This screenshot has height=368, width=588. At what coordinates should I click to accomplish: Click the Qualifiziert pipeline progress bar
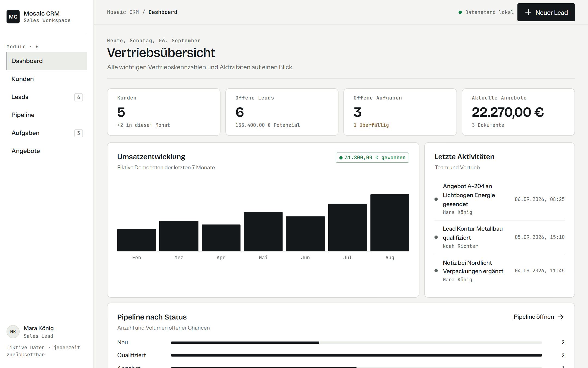click(356, 355)
